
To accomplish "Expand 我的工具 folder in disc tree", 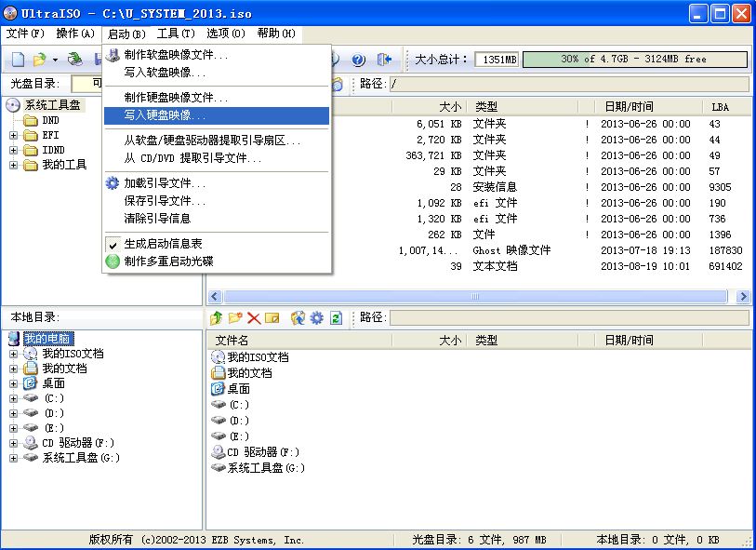I will 14,166.
